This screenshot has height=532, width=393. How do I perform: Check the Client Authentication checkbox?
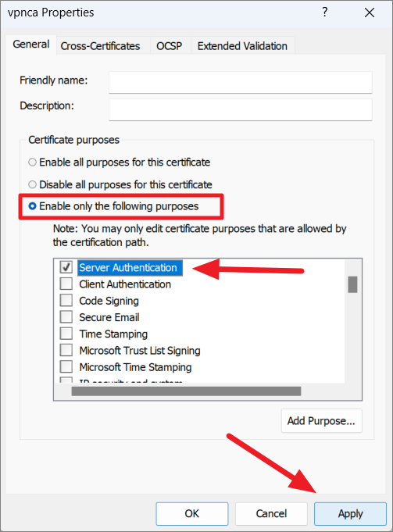[66, 284]
